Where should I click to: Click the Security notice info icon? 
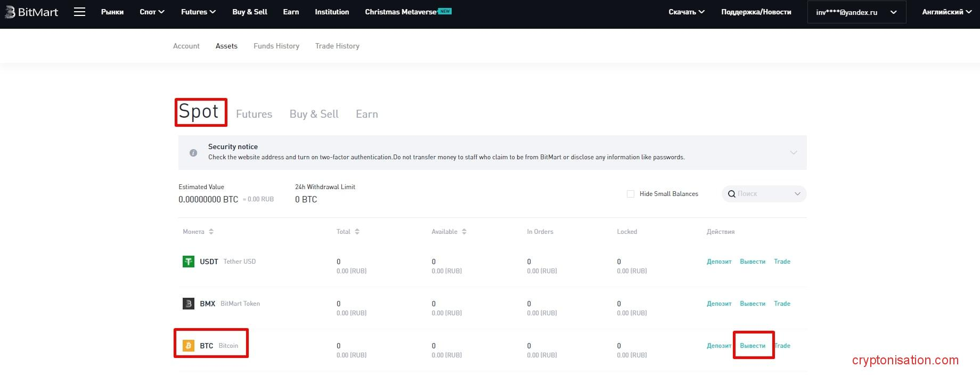[193, 153]
